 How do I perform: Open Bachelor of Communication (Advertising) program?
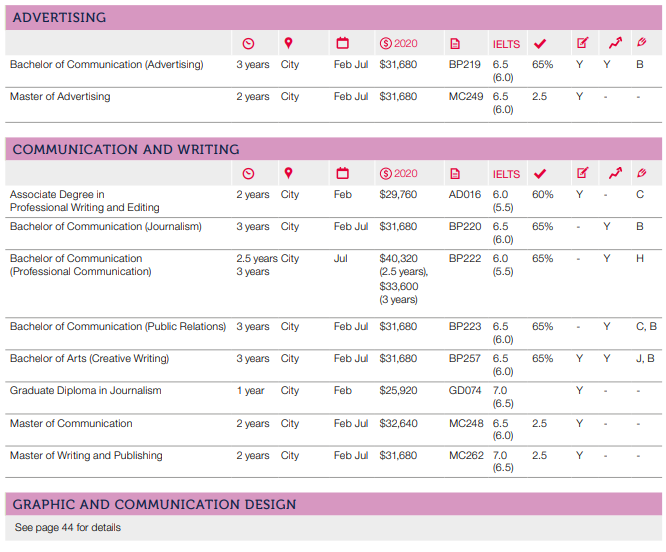click(x=107, y=65)
